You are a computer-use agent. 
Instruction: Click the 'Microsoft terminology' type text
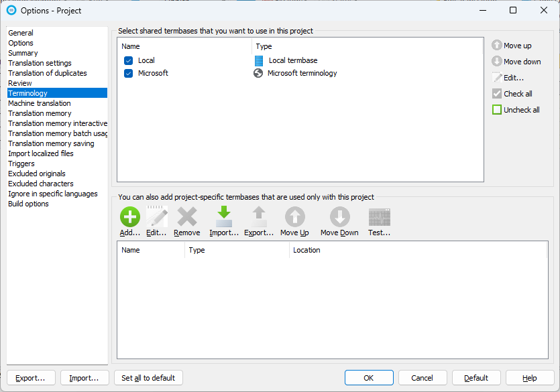302,73
